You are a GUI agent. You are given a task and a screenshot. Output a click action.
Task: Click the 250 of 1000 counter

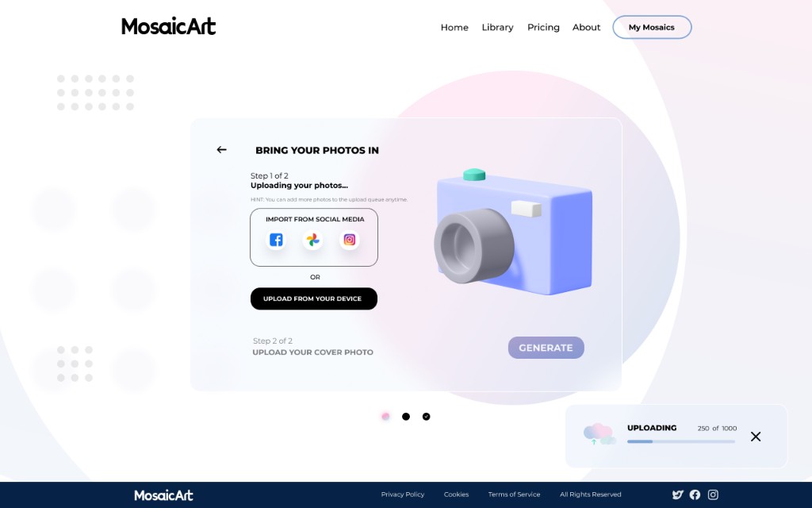717,428
